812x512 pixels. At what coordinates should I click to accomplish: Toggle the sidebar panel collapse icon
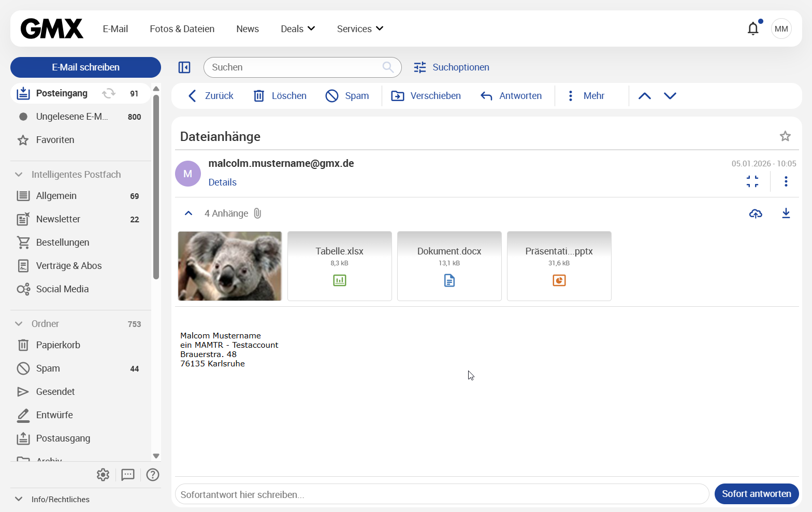pos(184,67)
